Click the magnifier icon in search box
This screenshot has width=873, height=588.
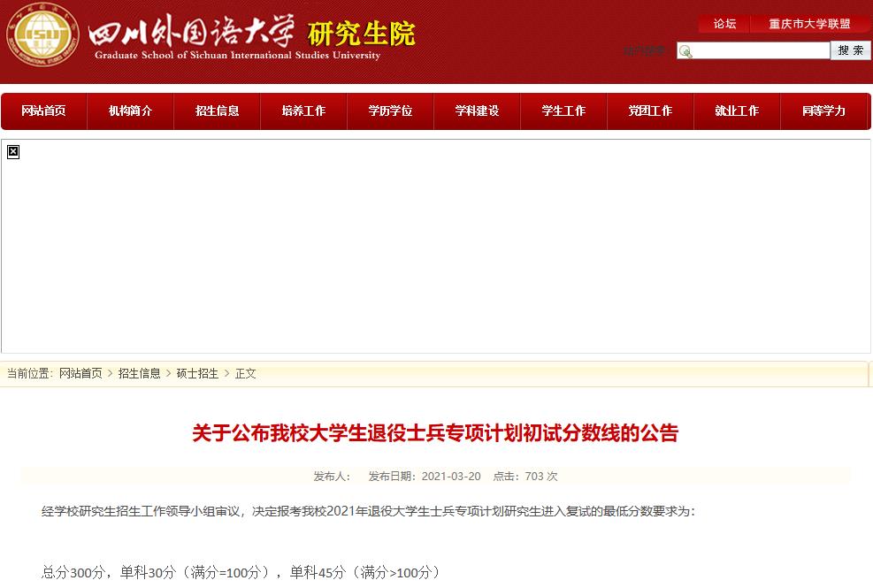685,51
